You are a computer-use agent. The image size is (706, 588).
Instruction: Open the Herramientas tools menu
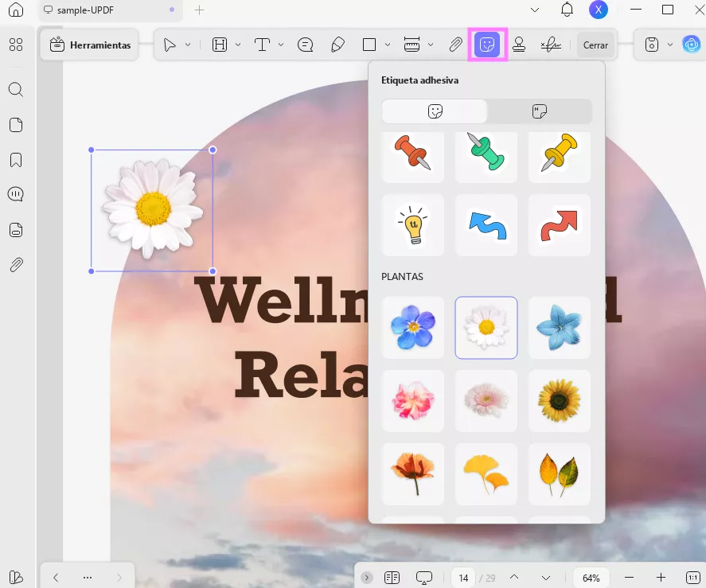(89, 45)
